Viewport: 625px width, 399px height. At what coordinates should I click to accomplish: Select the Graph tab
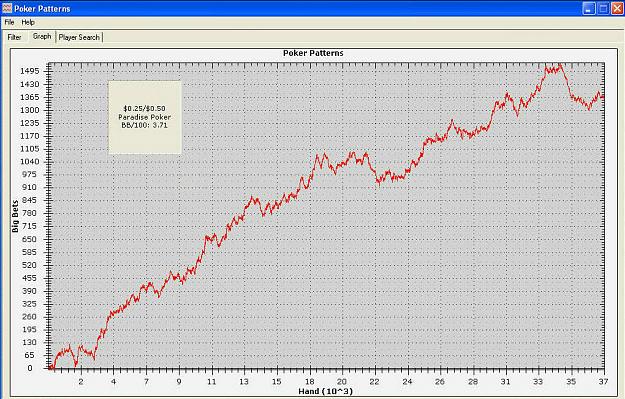[42, 36]
